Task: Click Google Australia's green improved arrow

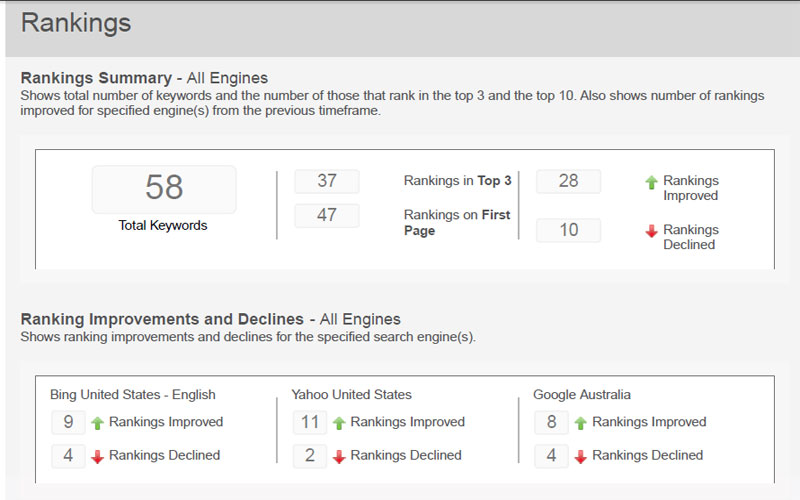Action: 580,423
